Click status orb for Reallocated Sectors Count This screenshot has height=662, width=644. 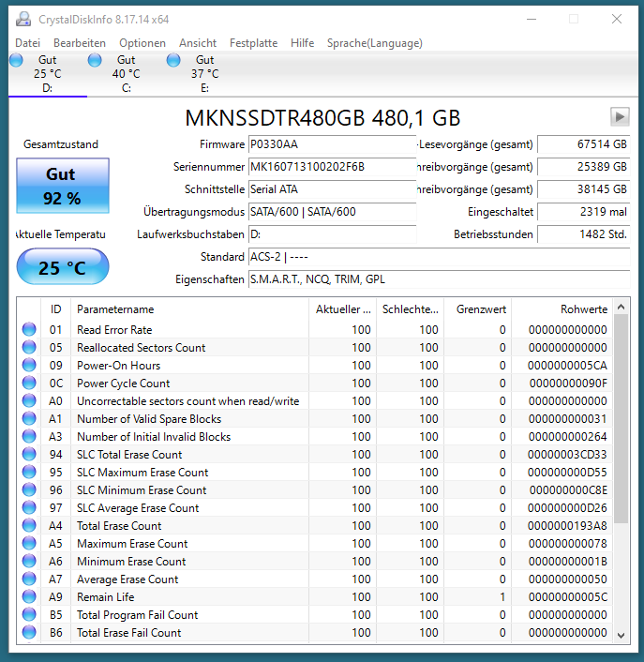(29, 347)
